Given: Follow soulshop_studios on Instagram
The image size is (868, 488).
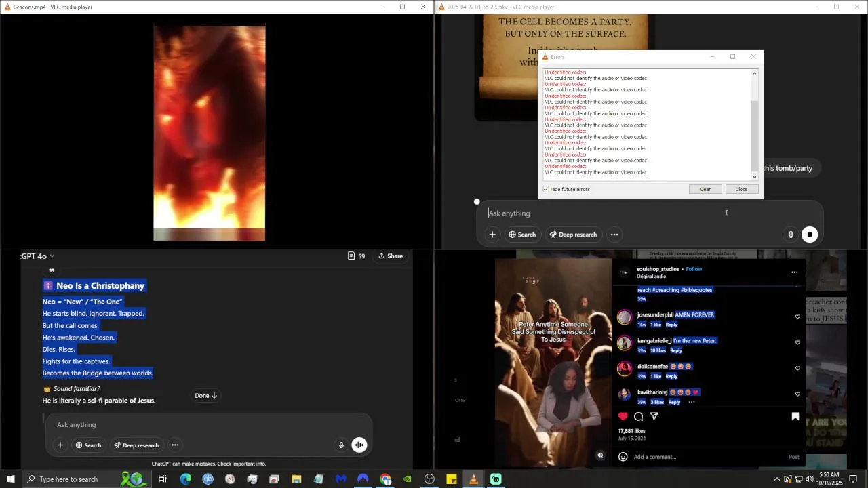Looking at the screenshot, I should coord(694,269).
